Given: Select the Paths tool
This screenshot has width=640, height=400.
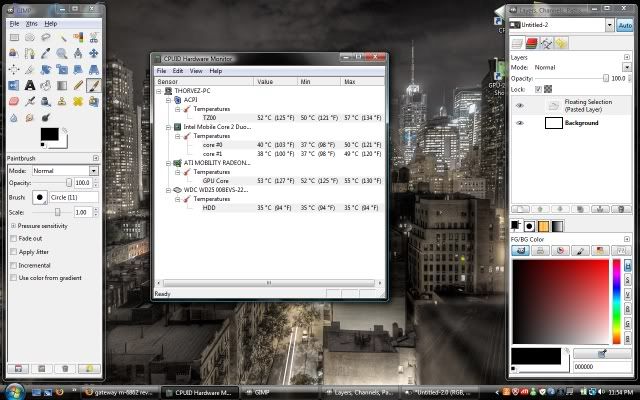Looking at the screenshot, I should [x=30, y=53].
